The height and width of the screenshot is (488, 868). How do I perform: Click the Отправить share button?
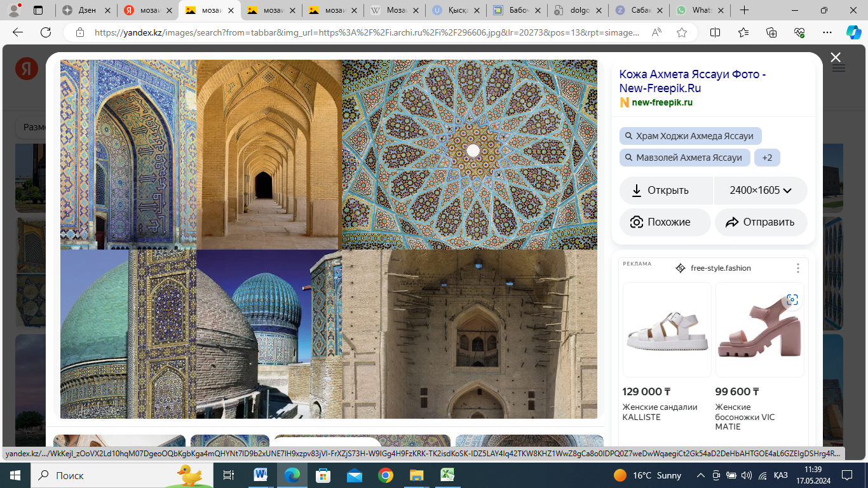(761, 222)
